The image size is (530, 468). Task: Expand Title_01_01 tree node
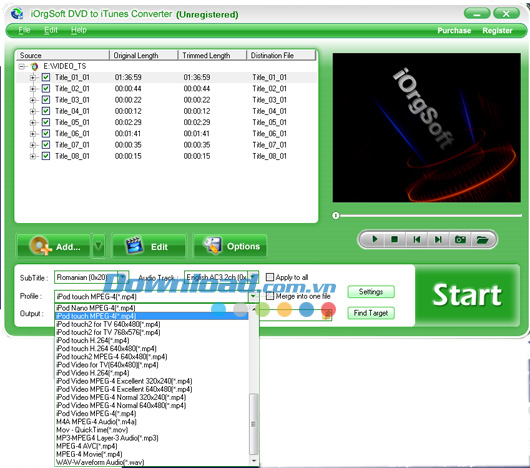coord(32,78)
